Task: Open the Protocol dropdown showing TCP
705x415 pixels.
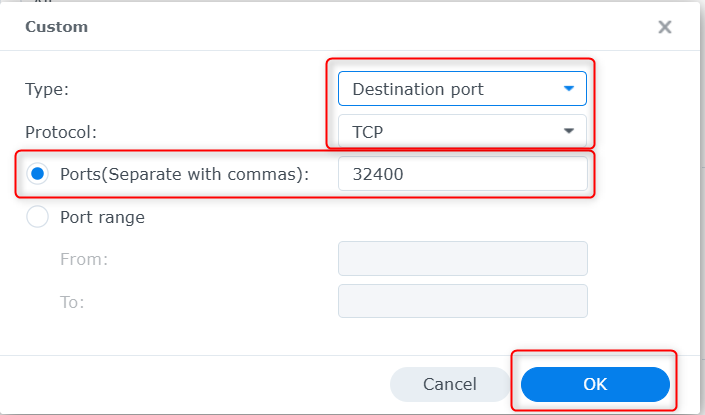Action: (x=450, y=131)
